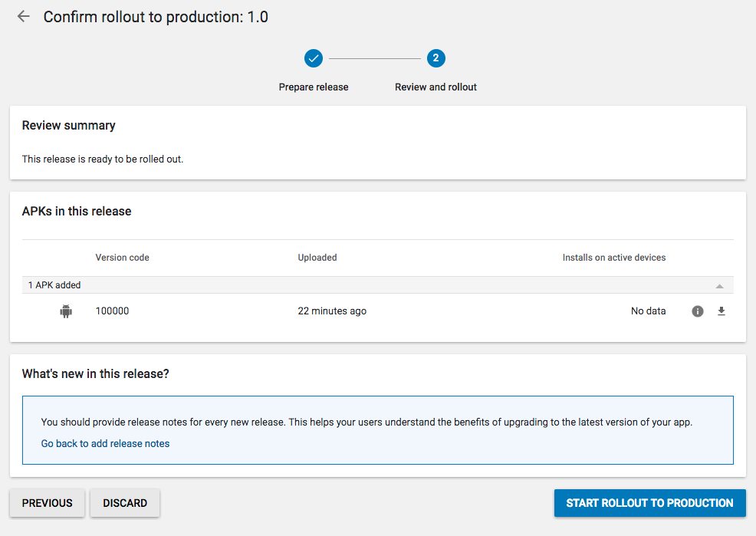The height and width of the screenshot is (536, 756).
Task: Click the Android robot icon in the APK row
Action: click(66, 311)
